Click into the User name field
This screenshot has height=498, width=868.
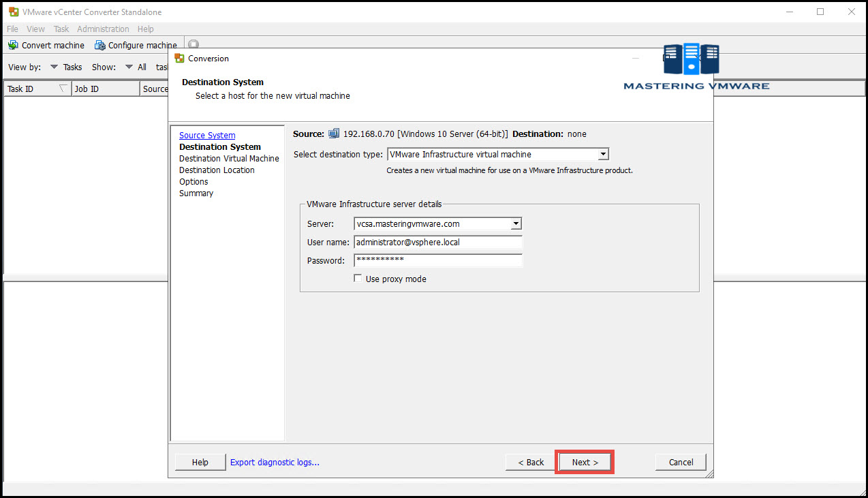coord(438,242)
